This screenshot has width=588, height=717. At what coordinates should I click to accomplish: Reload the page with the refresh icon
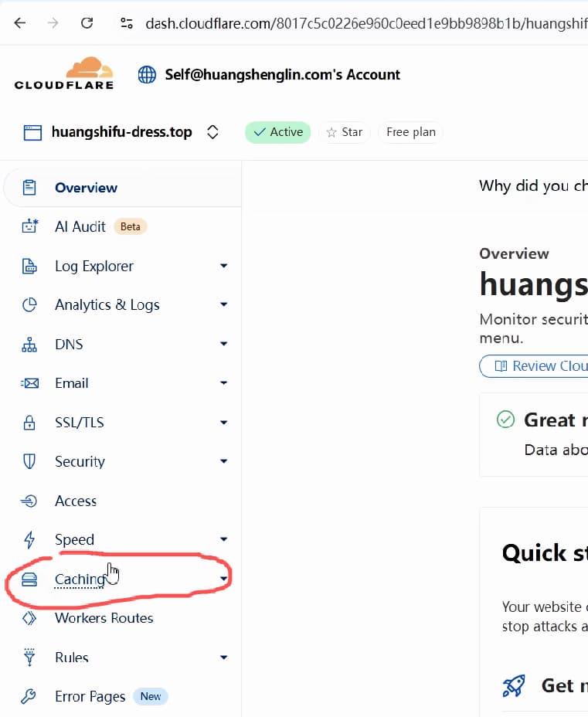pyautogui.click(x=87, y=23)
